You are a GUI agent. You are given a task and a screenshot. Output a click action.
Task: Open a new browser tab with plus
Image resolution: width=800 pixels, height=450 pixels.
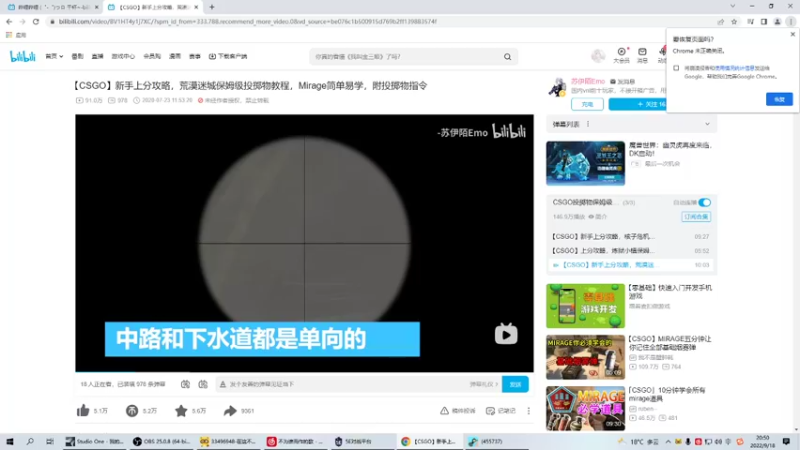point(212,7)
